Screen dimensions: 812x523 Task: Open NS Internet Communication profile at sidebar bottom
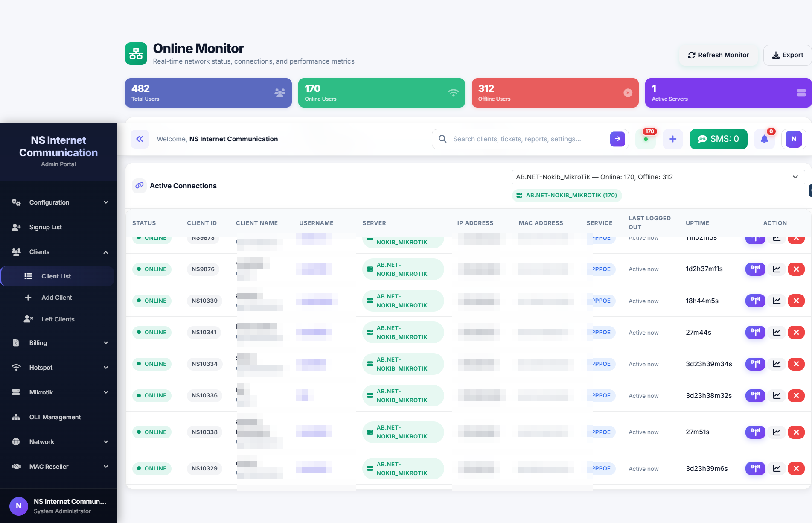click(x=58, y=506)
